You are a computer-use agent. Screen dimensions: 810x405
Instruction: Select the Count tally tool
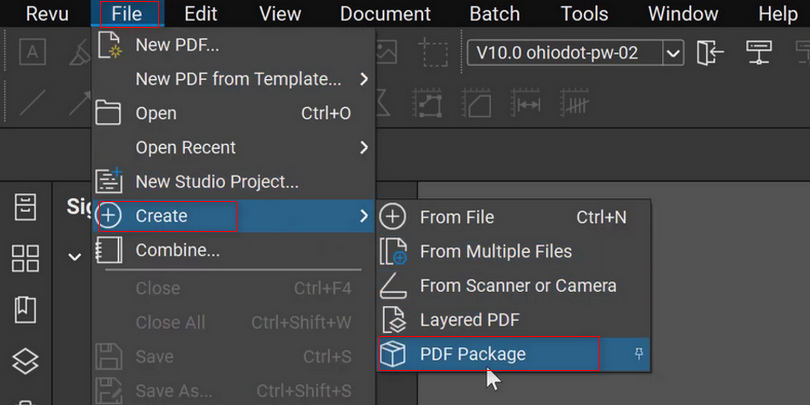(575, 103)
